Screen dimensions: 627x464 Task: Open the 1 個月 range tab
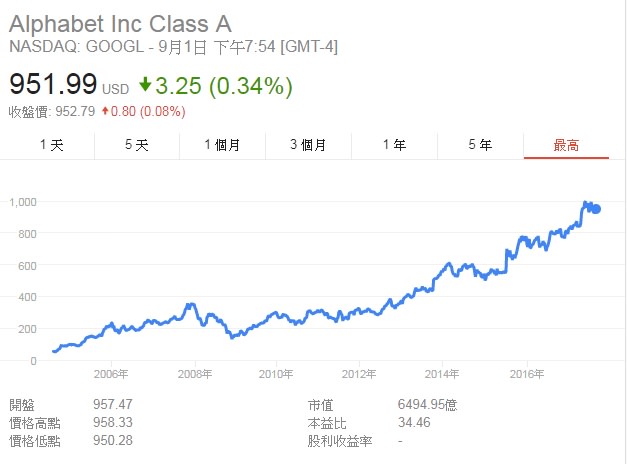click(222, 145)
